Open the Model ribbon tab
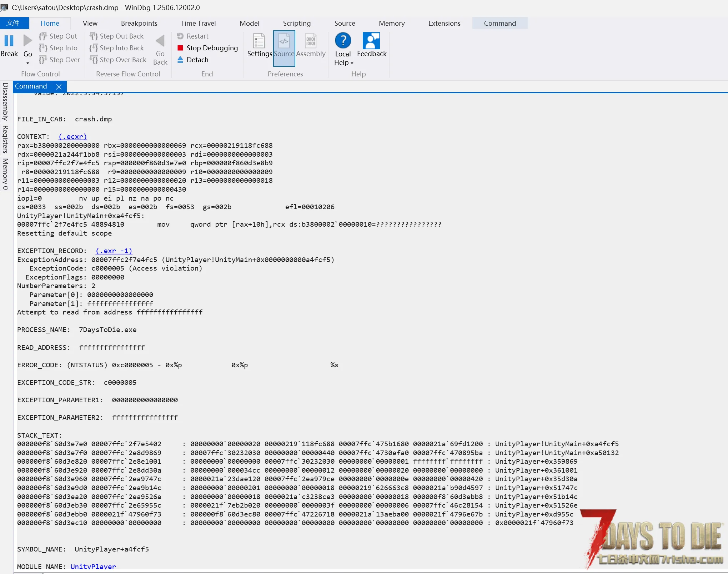This screenshot has height=574, width=728. 250,23
